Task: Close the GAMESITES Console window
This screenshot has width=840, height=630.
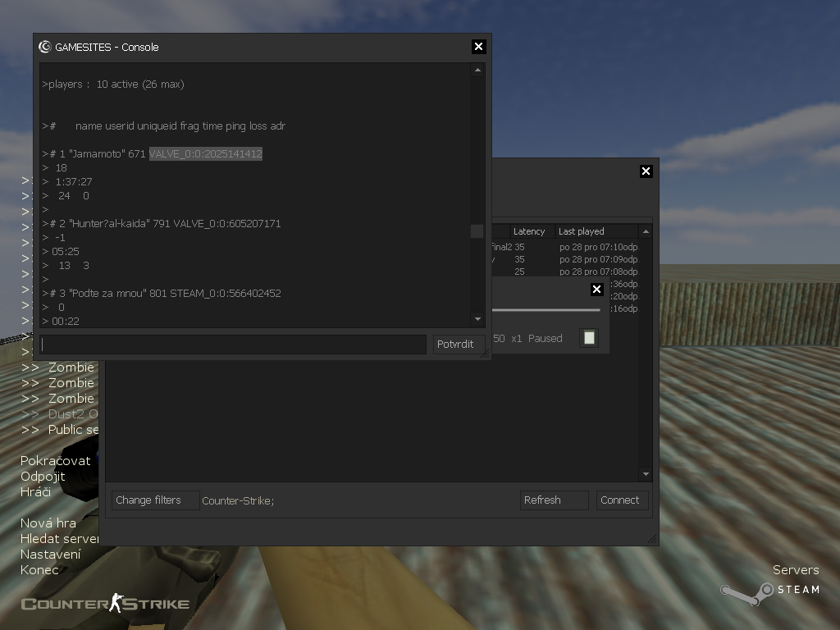Action: point(479,47)
